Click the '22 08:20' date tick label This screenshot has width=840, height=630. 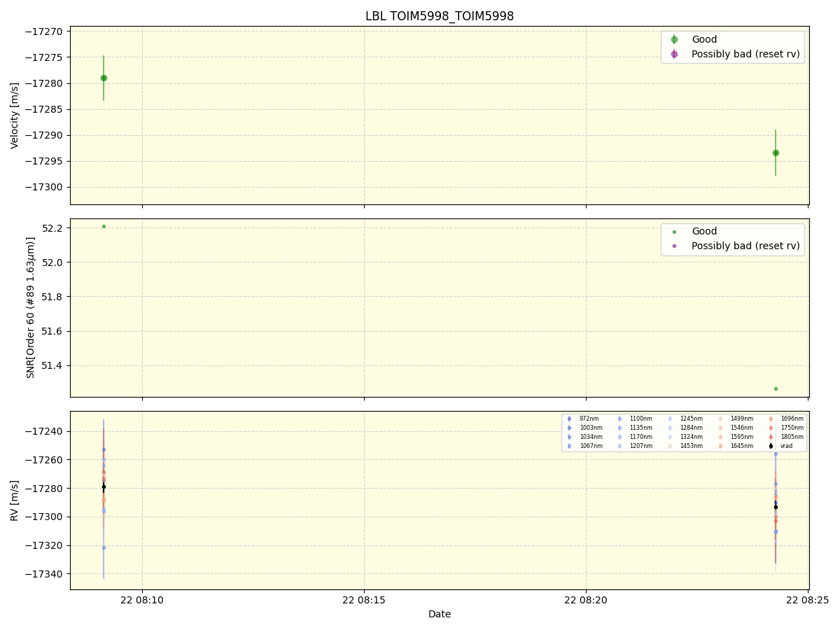(x=586, y=600)
